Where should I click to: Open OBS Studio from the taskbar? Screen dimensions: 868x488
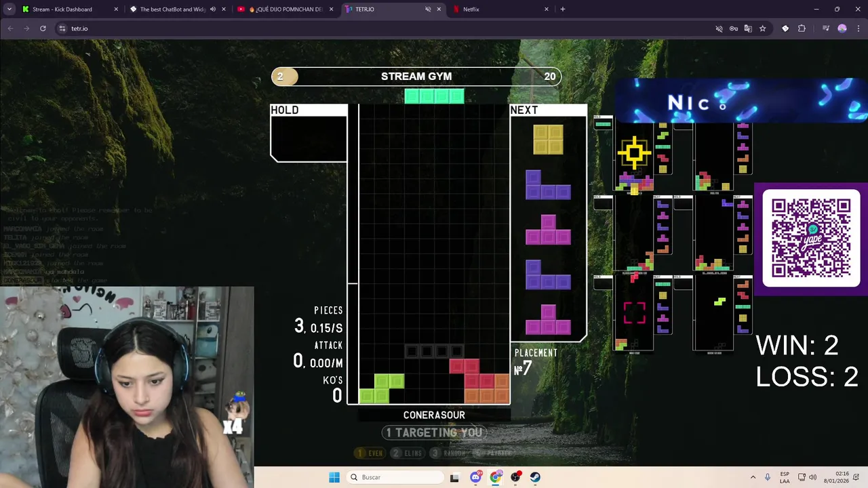pos(516,477)
